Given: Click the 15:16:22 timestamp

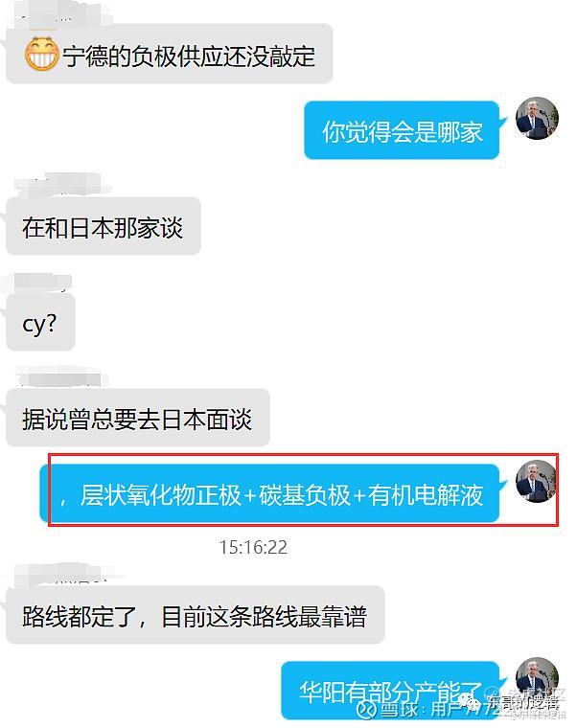Looking at the screenshot, I should pyautogui.click(x=253, y=547).
